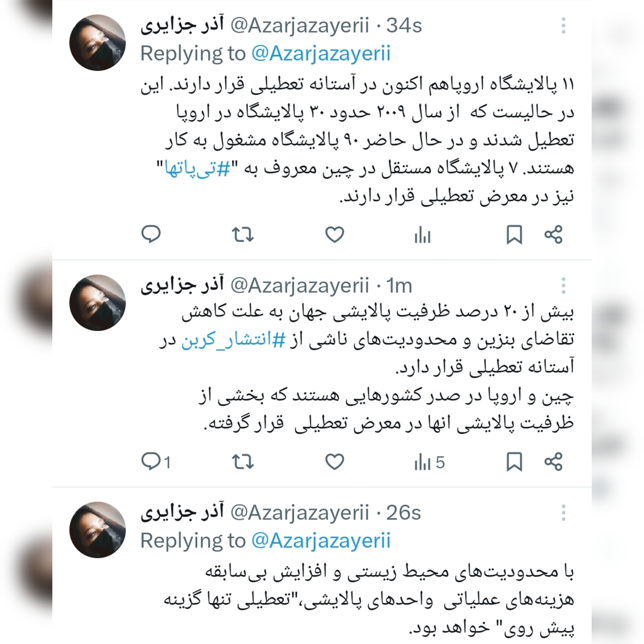Open more options menu on 1m tweet

tap(563, 286)
